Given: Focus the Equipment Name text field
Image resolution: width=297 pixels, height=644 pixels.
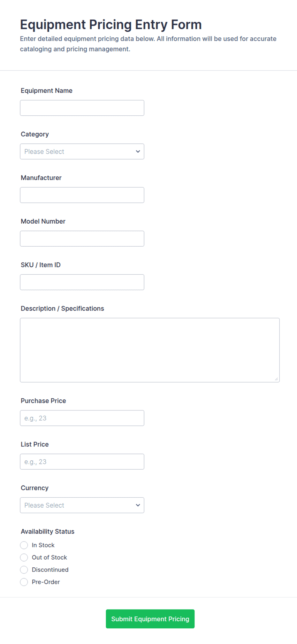Looking at the screenshot, I should (82, 108).
